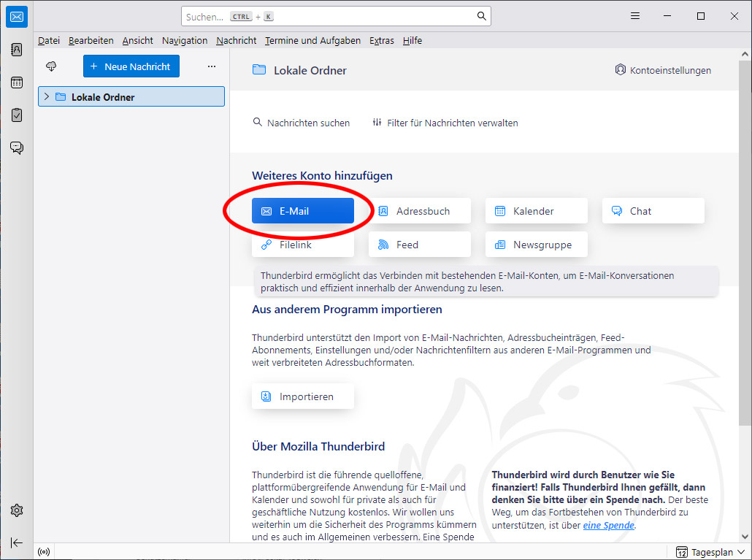Open the Tasks space icon
This screenshot has height=560, width=752.
coord(17,115)
